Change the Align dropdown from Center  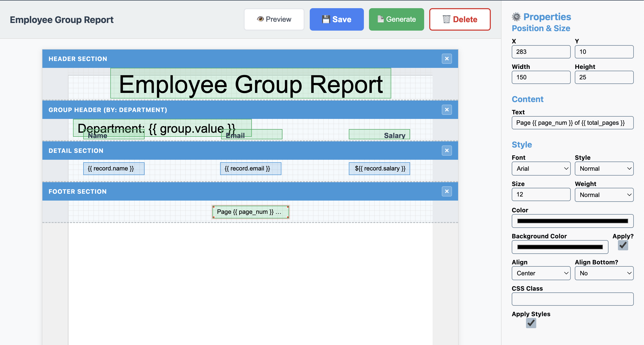click(541, 273)
